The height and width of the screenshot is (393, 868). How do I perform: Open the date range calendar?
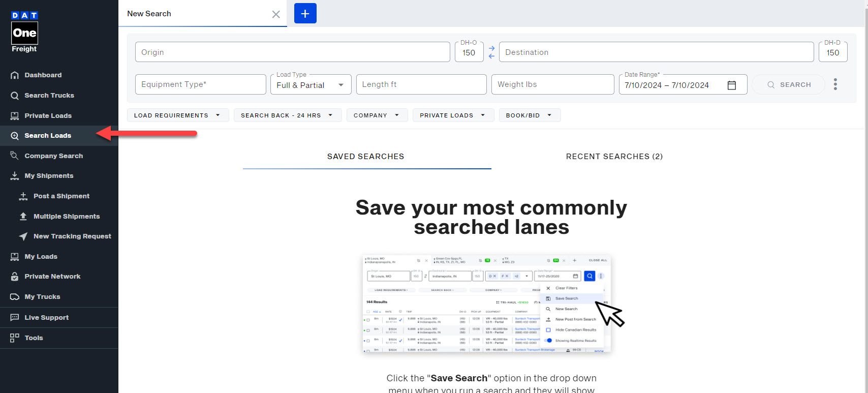732,85
